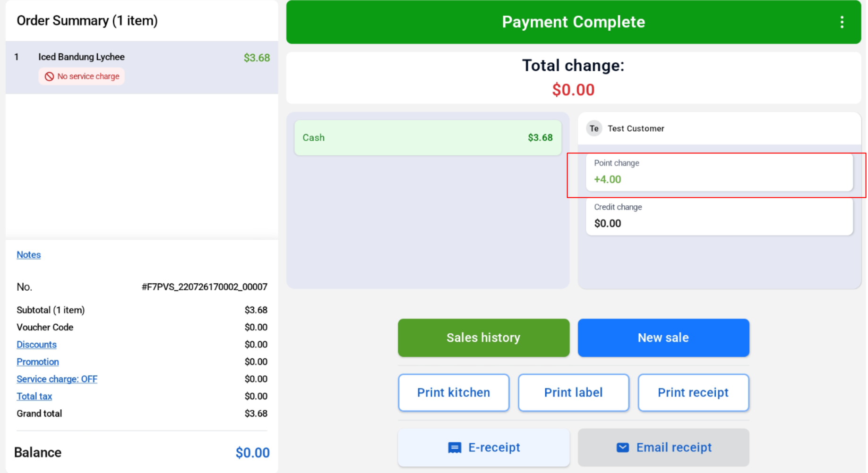
Task: Click Print label button
Action: tap(574, 393)
